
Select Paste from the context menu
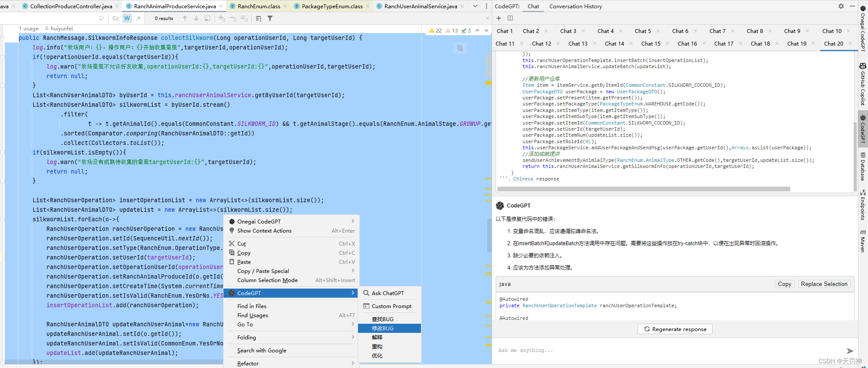(x=292, y=262)
